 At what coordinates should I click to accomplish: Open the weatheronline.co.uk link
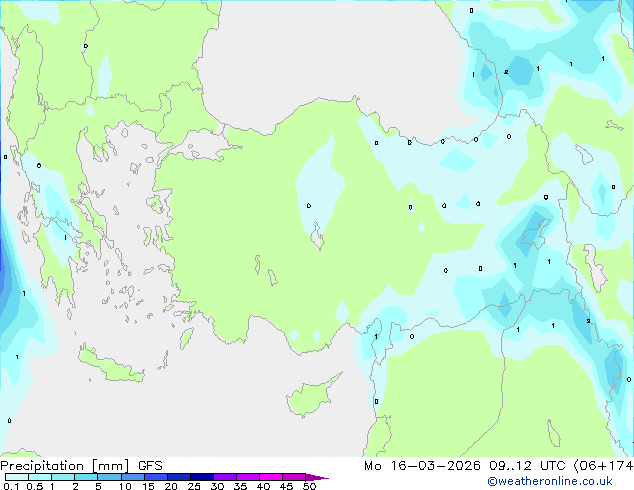[x=549, y=481]
